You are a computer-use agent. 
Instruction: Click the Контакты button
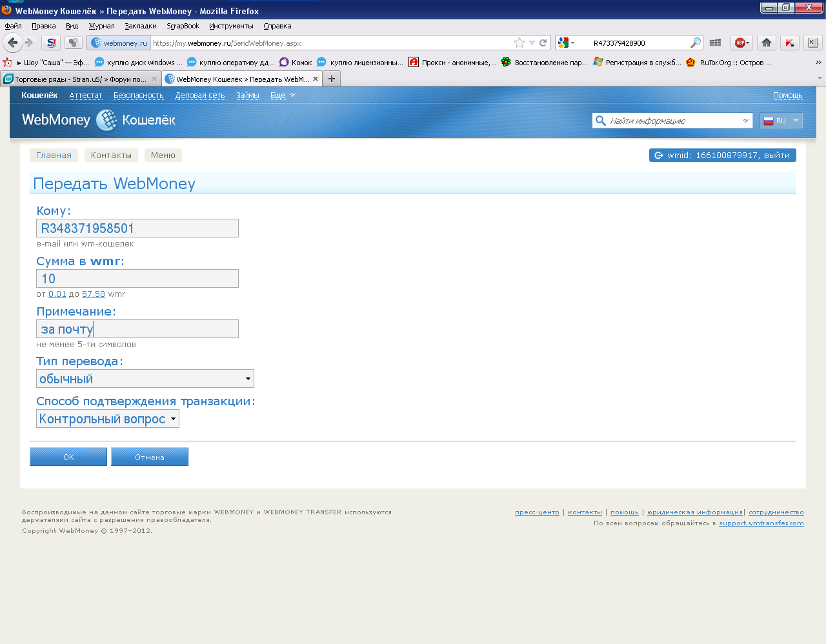tap(111, 155)
